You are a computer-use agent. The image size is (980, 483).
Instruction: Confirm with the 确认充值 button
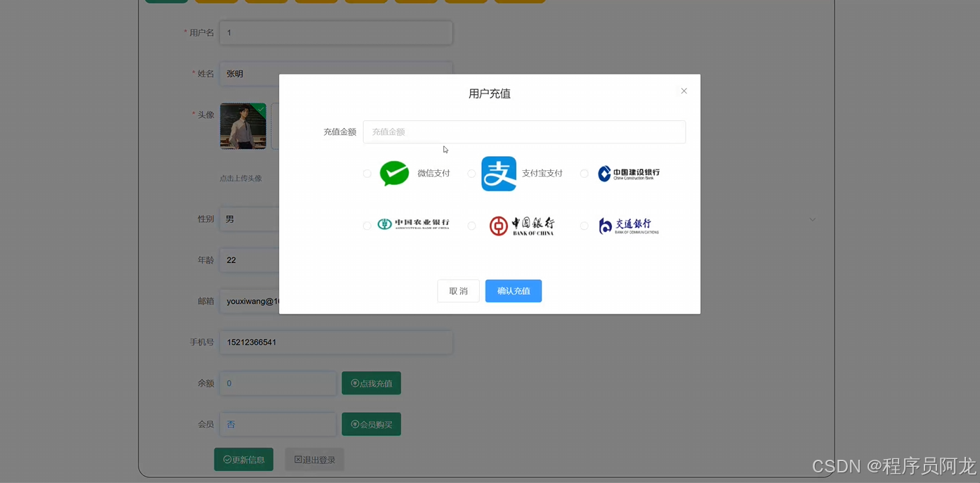click(514, 291)
